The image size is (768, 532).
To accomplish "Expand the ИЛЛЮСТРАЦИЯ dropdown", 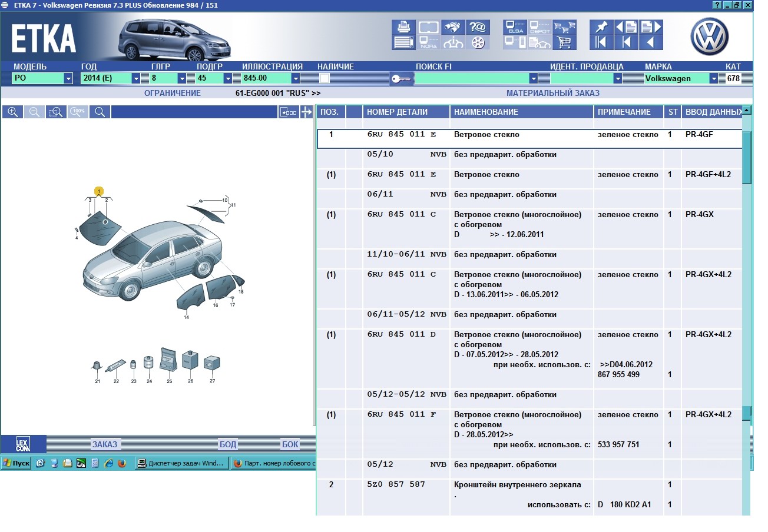I will click(x=296, y=78).
